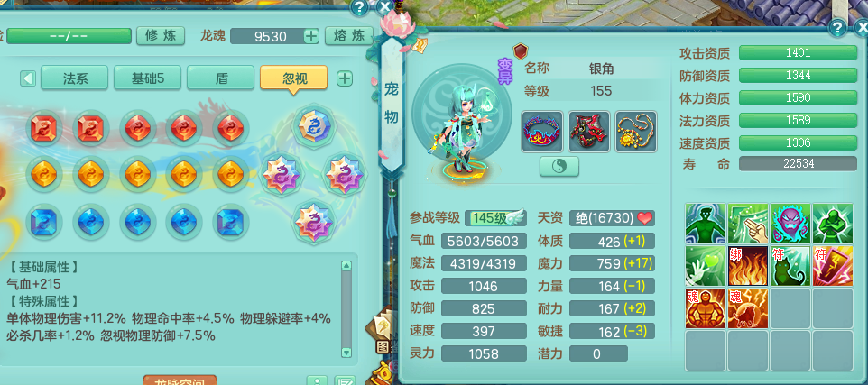Viewport: 868px width, 385px height.
Task: Click the black cat talisman skill icon
Action: coord(790,266)
